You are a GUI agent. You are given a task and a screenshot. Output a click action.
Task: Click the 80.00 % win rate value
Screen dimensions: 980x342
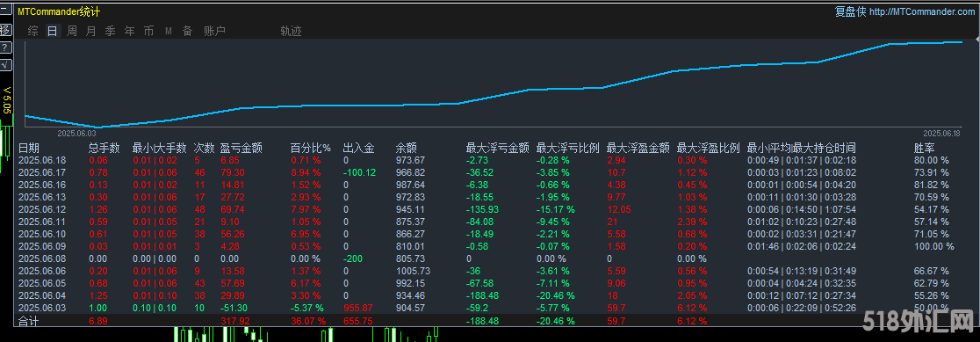(x=931, y=160)
